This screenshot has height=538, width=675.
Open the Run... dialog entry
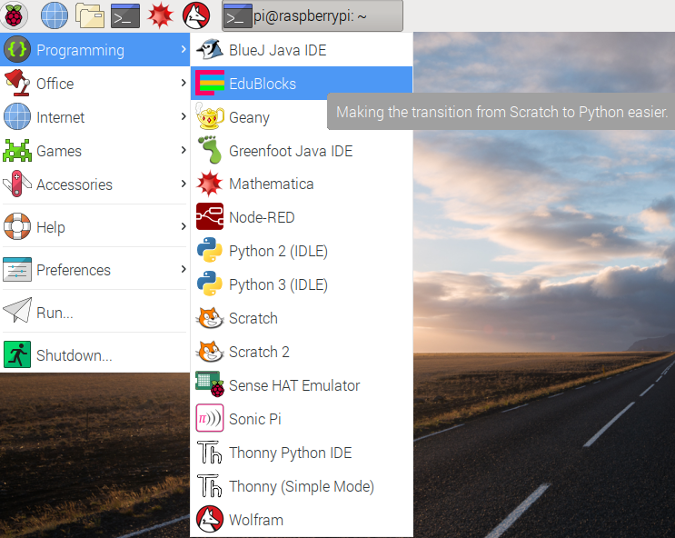pos(54,312)
